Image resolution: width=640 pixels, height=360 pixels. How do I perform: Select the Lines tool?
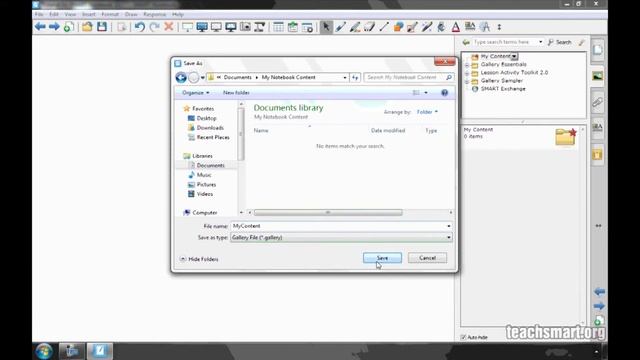[x=384, y=27]
